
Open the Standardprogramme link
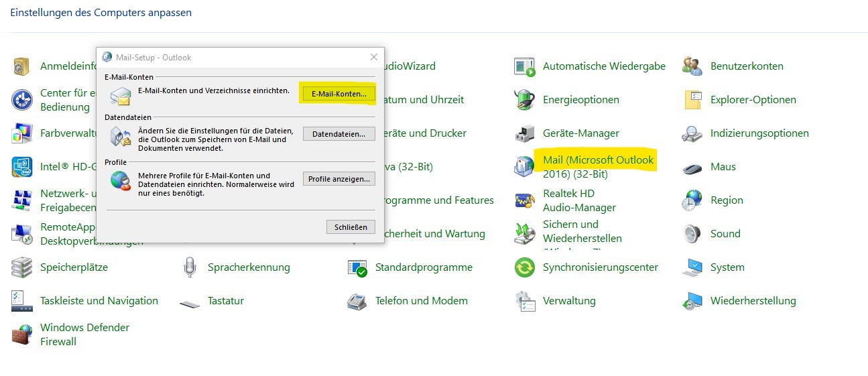click(x=424, y=267)
